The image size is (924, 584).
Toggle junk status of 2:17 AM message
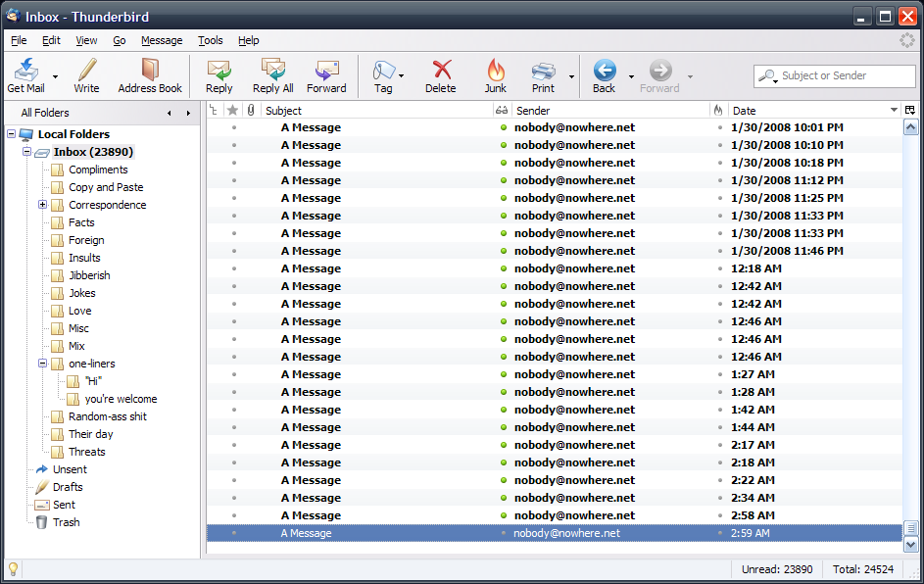(719, 445)
